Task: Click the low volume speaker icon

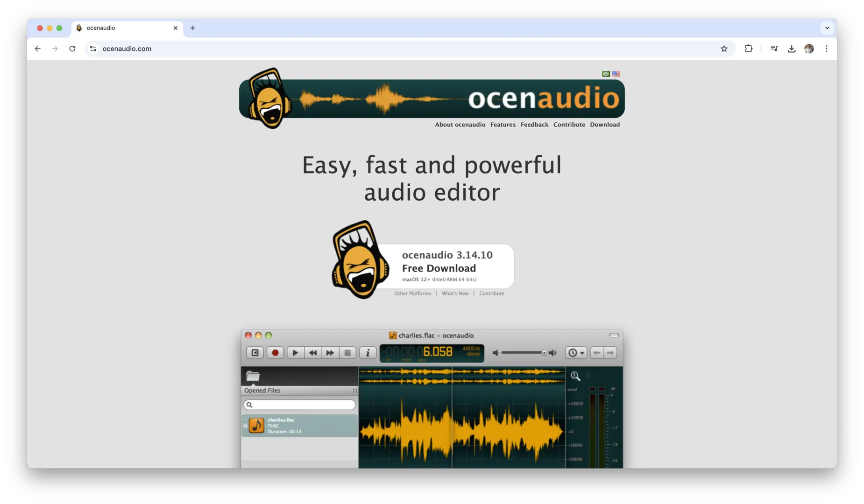Action: (x=496, y=353)
